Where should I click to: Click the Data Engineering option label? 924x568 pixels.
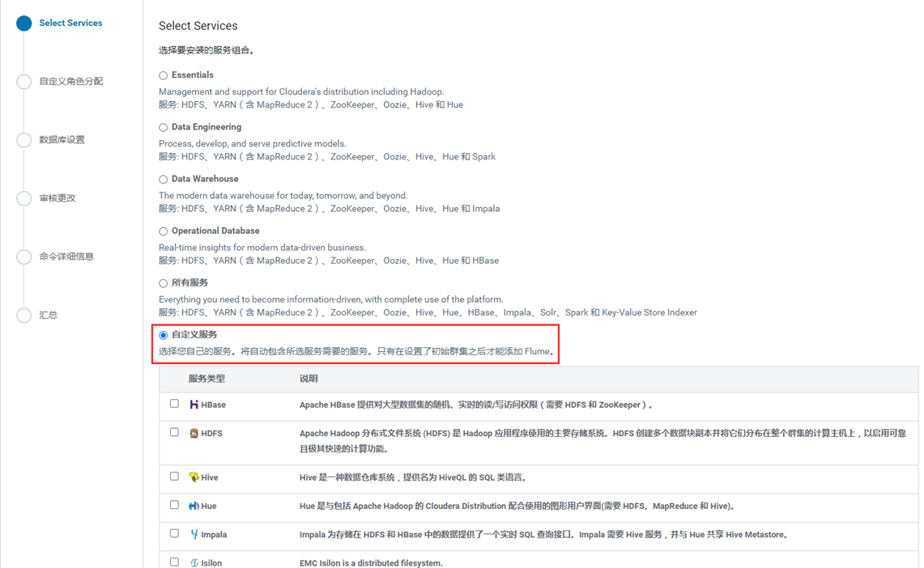pos(207,126)
